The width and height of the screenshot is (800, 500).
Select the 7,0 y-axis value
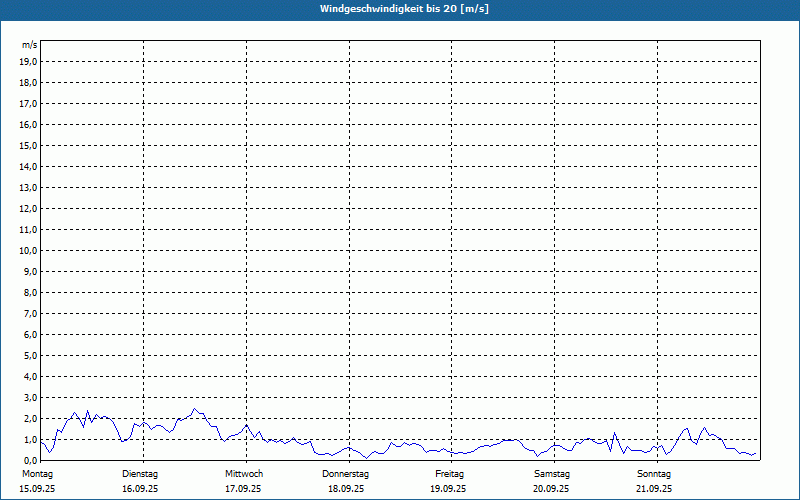[30, 313]
